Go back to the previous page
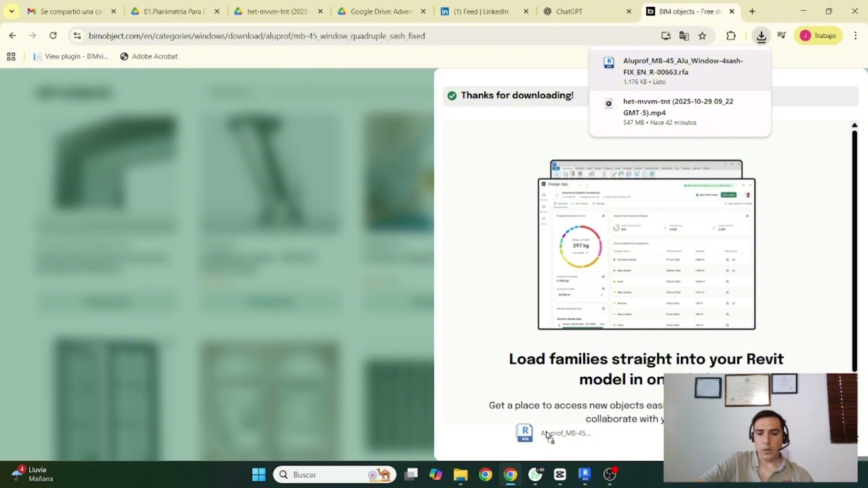 (12, 36)
